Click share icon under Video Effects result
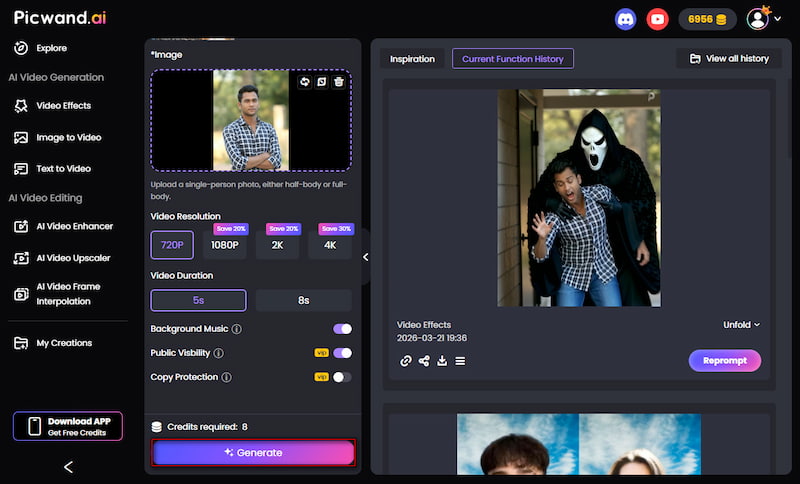The width and height of the screenshot is (800, 484). (424, 361)
